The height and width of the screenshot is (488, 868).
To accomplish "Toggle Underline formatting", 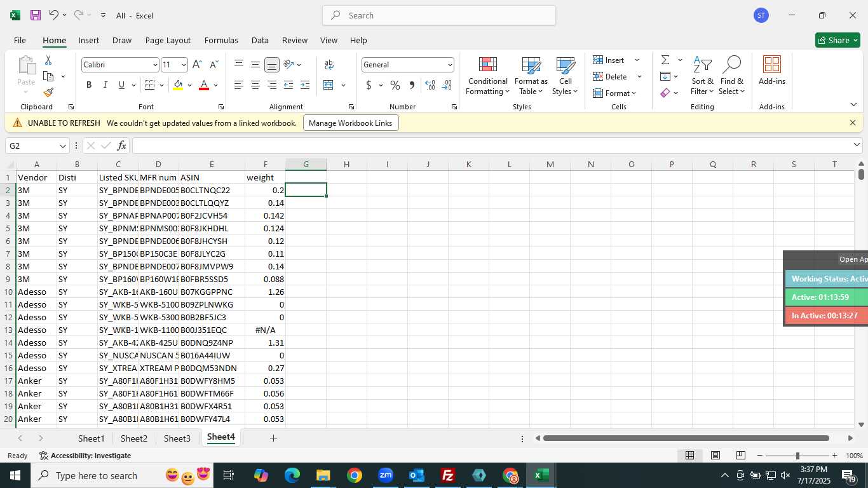I will (x=121, y=85).
